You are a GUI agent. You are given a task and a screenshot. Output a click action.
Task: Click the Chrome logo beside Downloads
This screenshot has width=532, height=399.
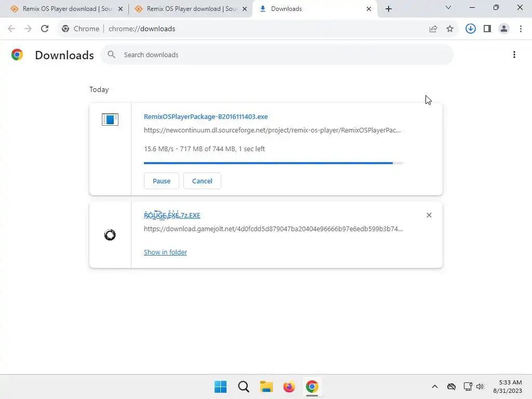pyautogui.click(x=17, y=55)
